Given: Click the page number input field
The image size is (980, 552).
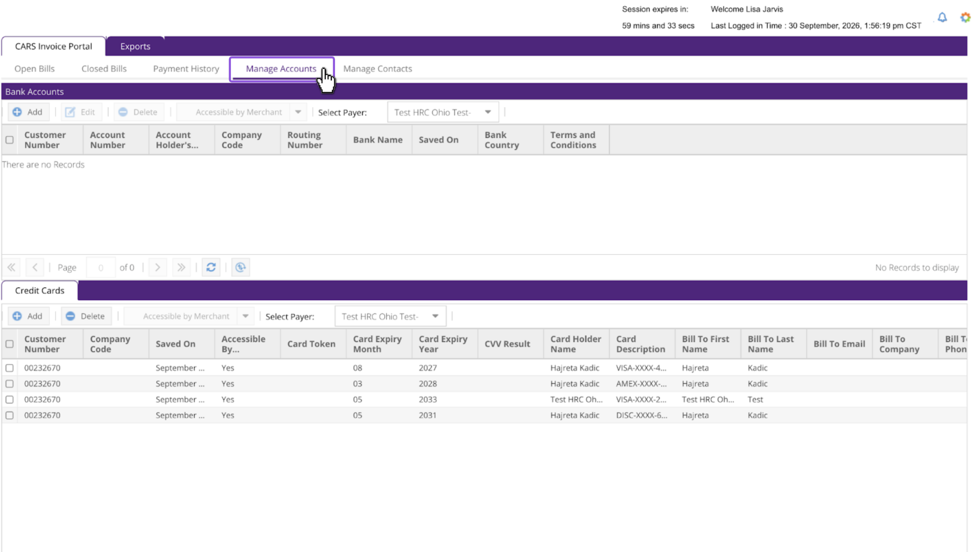Looking at the screenshot, I should [x=101, y=267].
